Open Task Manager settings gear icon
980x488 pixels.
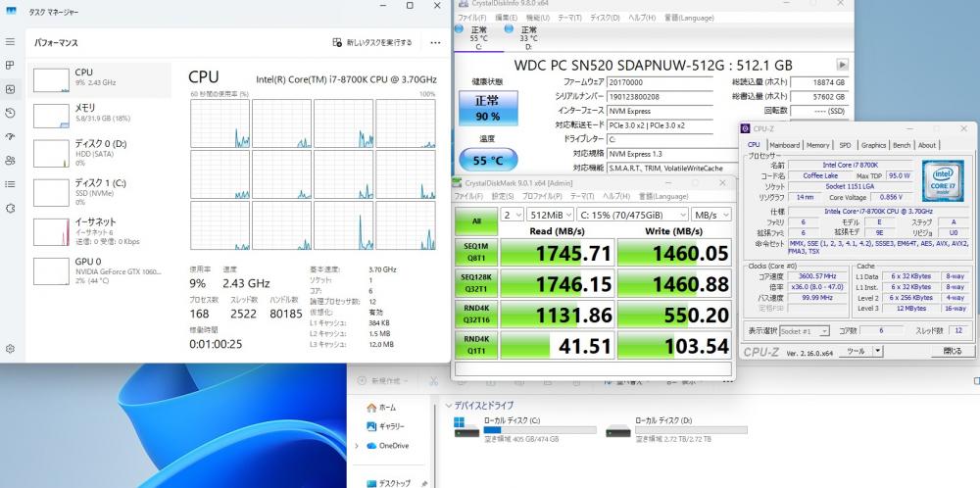(x=10, y=349)
